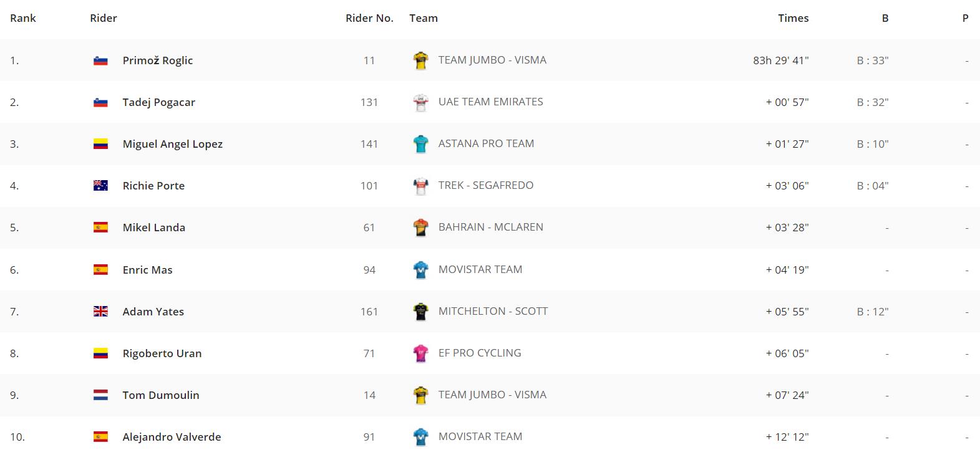980x465 pixels.
Task: Click the Bahrain - McLaren jersey icon
Action: coord(421,228)
